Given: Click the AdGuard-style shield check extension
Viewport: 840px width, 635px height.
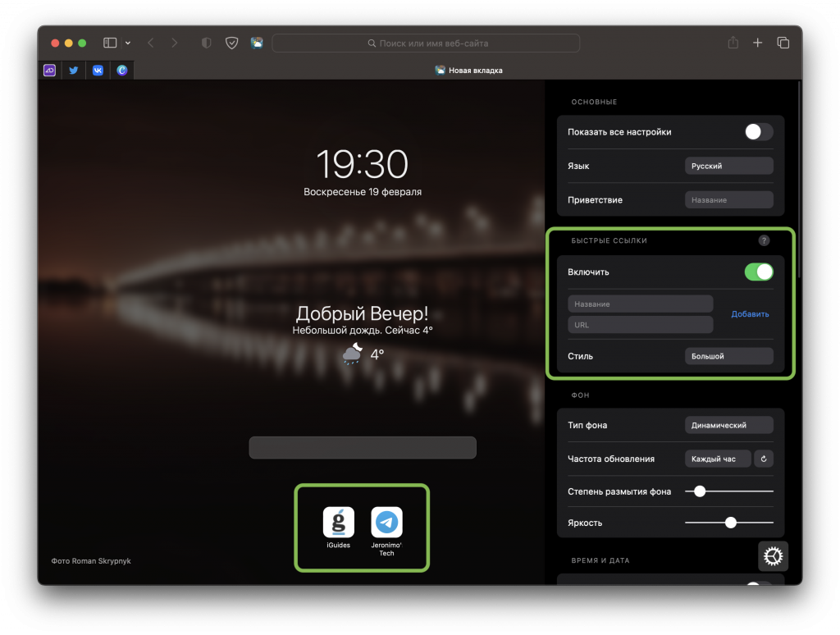Looking at the screenshot, I should point(231,43).
